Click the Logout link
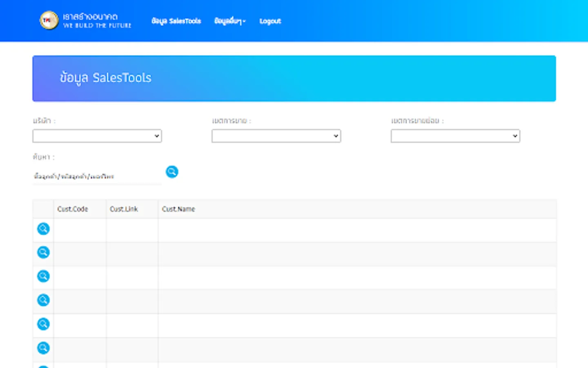Image resolution: width=588 pixels, height=368 pixels. pyautogui.click(x=270, y=21)
